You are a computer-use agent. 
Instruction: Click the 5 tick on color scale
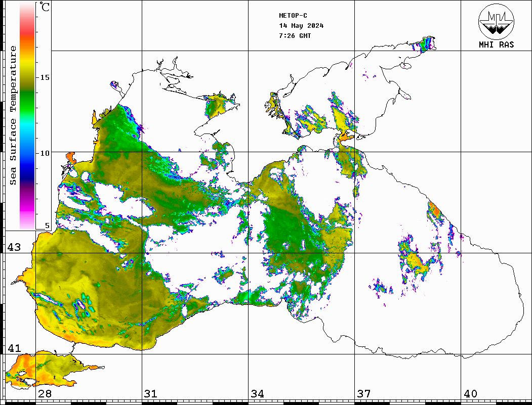[x=47, y=226]
